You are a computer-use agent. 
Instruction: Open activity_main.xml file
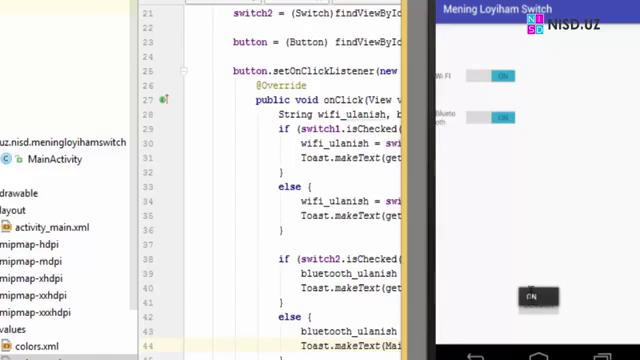pyautogui.click(x=52, y=227)
